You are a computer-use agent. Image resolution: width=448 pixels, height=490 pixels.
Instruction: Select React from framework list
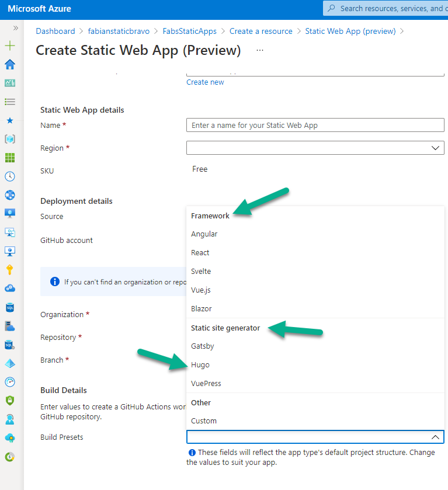[315, 252]
